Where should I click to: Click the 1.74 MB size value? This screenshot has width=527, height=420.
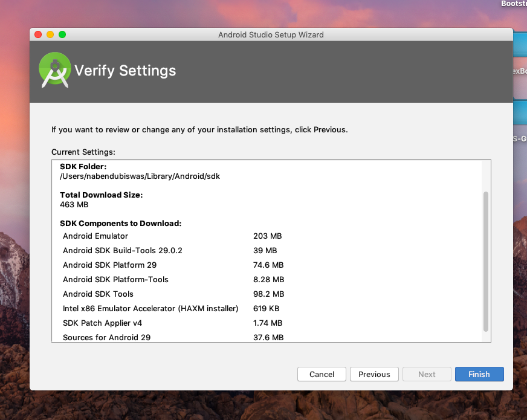(268, 323)
